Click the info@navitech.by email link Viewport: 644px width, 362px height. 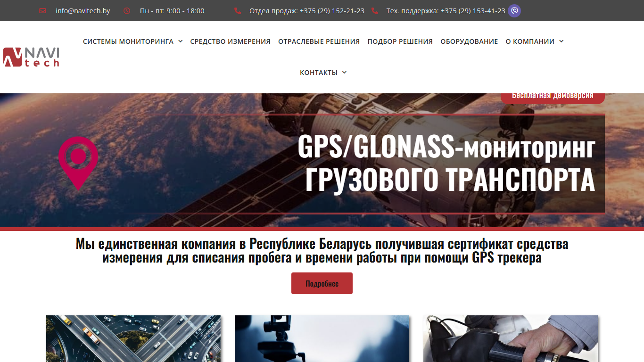click(x=83, y=11)
